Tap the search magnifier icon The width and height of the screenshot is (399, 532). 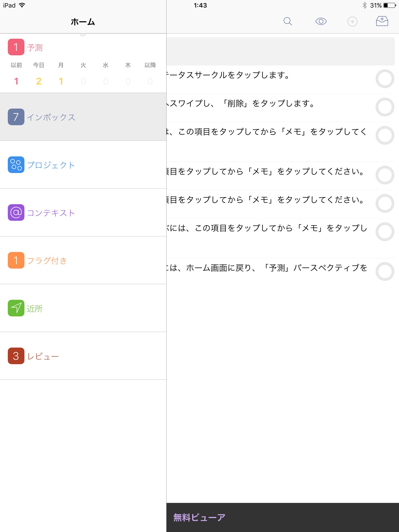288,21
